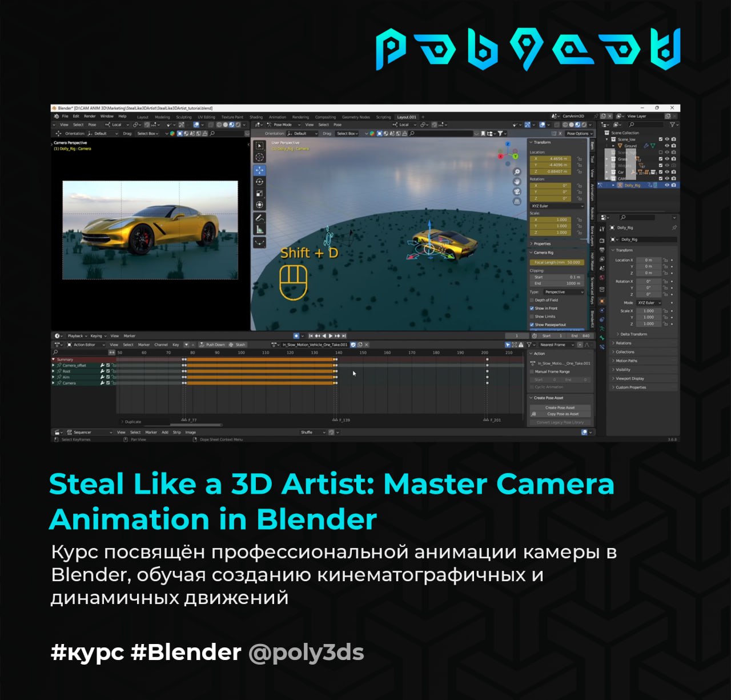Screen dimensions: 731x700
Task: Select the Measure tool in viewport toolbar
Action: tap(259, 229)
